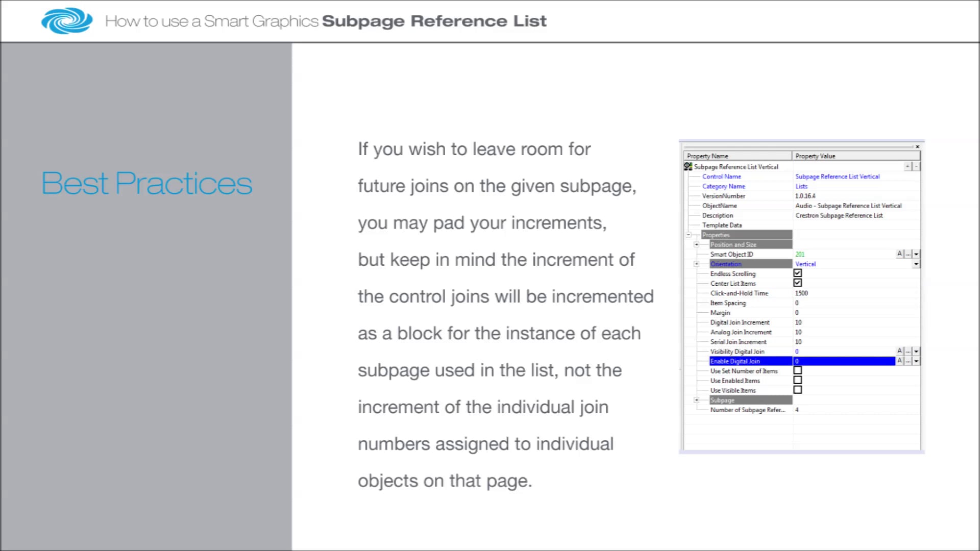Click the A button for Smart Object ID
980x551 pixels.
pyautogui.click(x=900, y=254)
